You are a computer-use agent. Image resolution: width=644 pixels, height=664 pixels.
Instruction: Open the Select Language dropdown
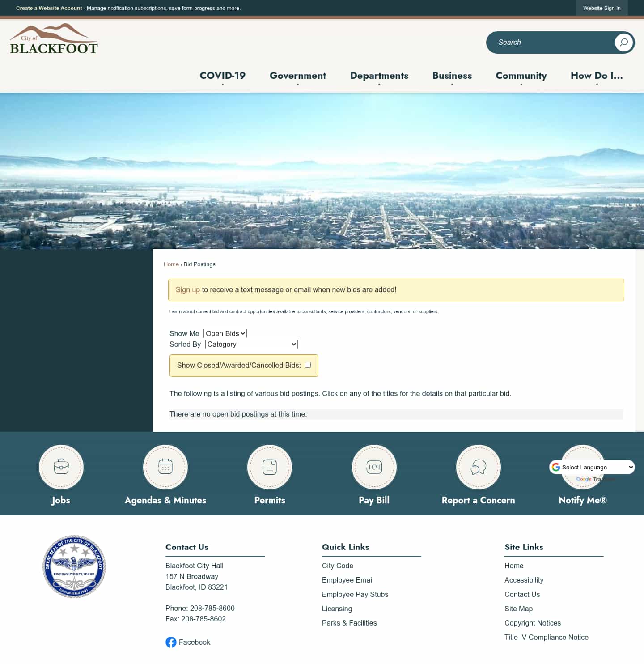click(x=592, y=467)
